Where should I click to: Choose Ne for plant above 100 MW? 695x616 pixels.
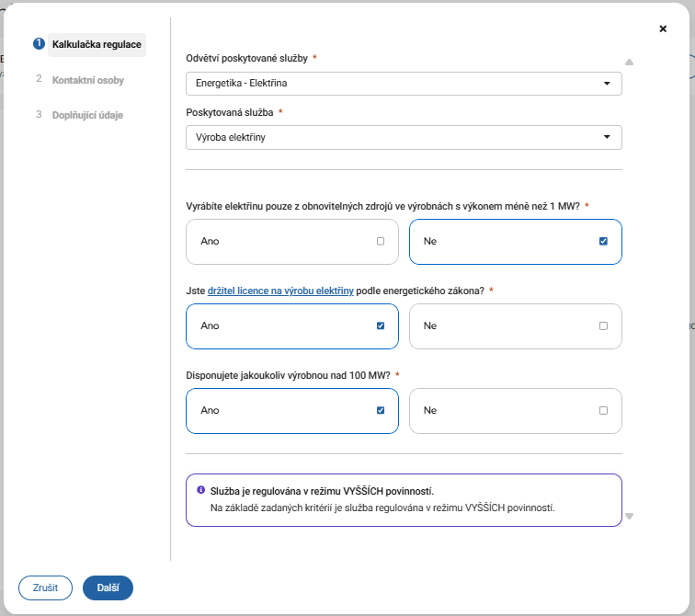click(x=515, y=411)
